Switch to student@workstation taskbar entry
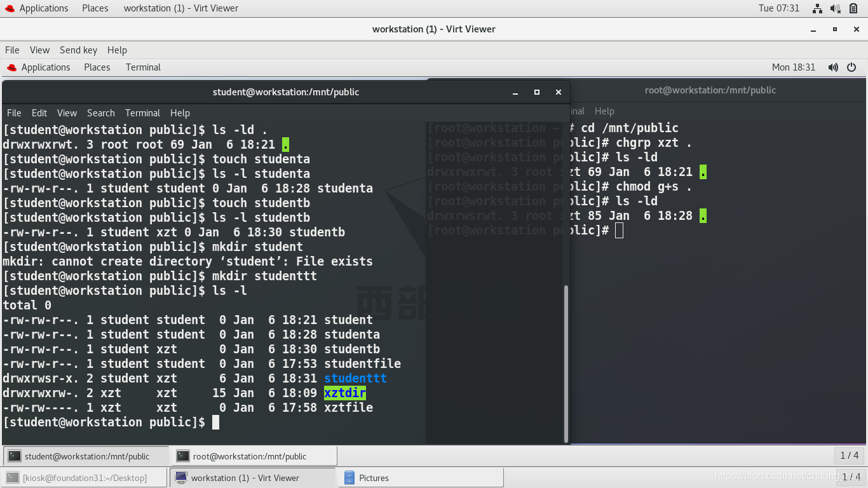The image size is (868, 488). tap(86, 456)
